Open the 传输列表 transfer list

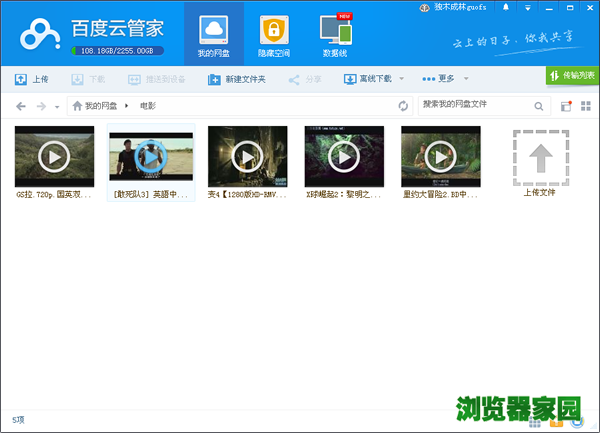click(x=572, y=75)
